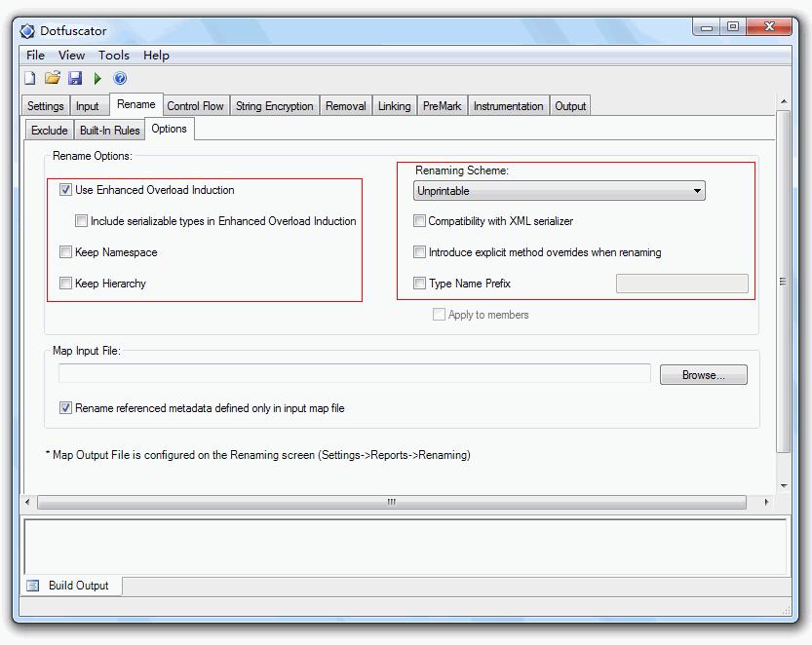Image resolution: width=812 pixels, height=645 pixels.
Task: Click the Map Input File text field
Action: coord(355,374)
